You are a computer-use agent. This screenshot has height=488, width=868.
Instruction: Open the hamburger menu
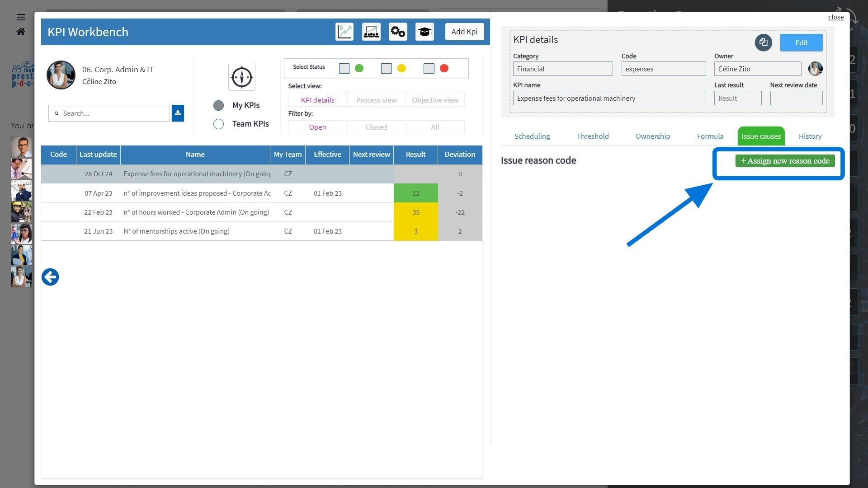pyautogui.click(x=21, y=17)
